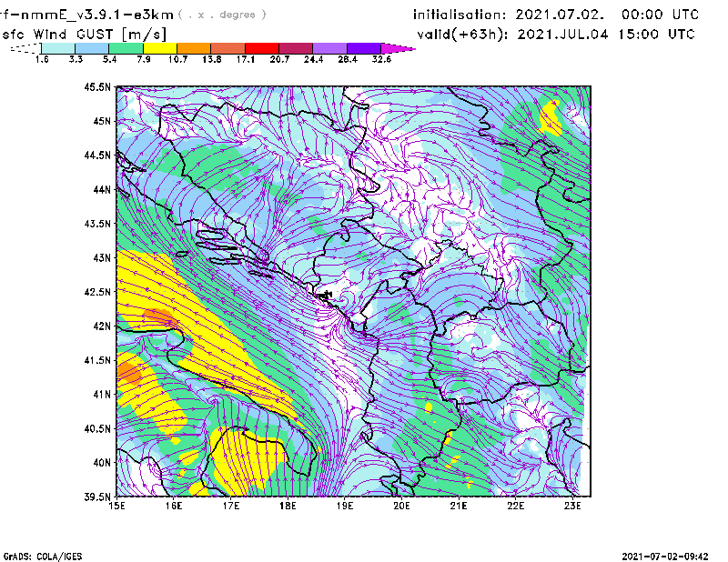Click the 41.5N latitude label

tap(97, 360)
